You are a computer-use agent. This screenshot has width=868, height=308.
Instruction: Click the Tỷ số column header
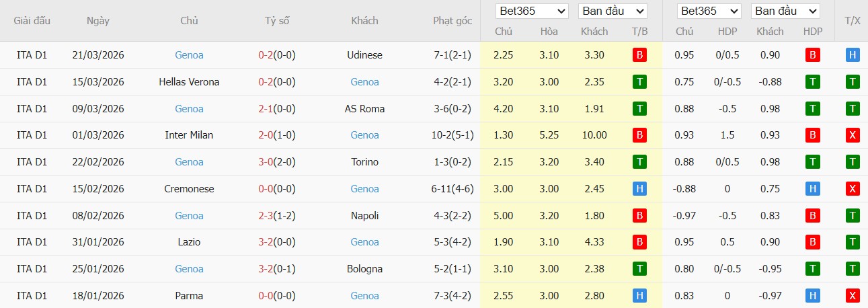pyautogui.click(x=277, y=21)
